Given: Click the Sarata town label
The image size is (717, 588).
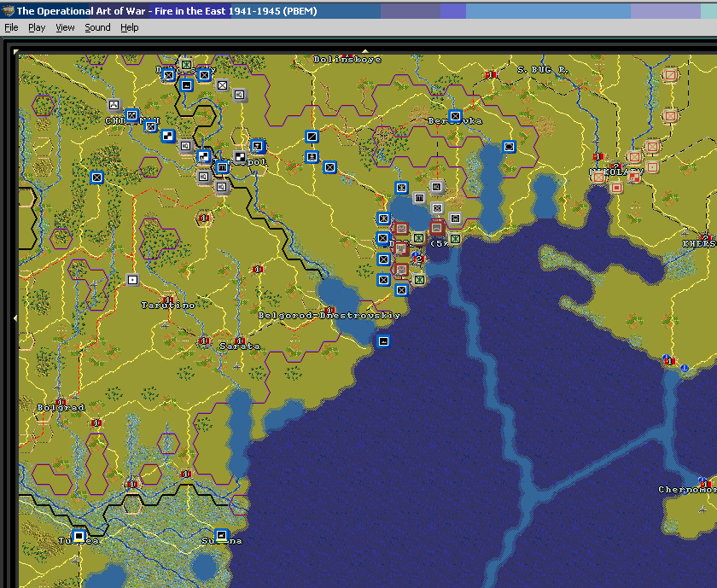Looking at the screenshot, I should tap(240, 346).
